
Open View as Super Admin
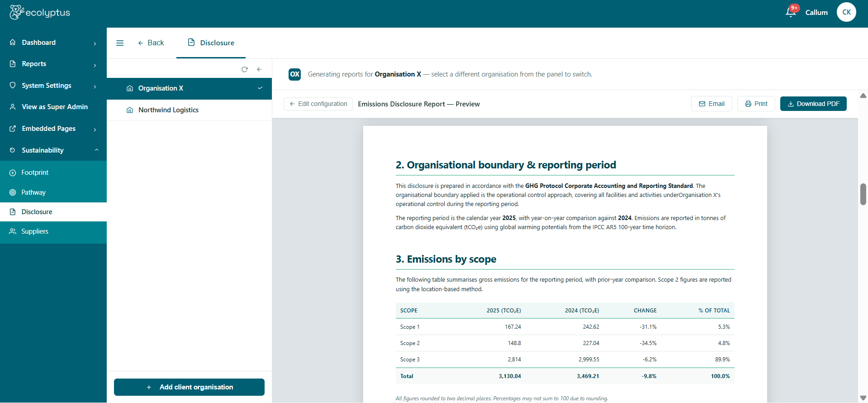(x=53, y=107)
